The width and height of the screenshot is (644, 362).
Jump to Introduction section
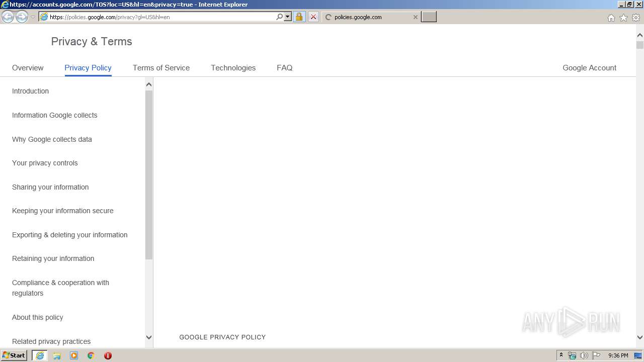pos(30,91)
